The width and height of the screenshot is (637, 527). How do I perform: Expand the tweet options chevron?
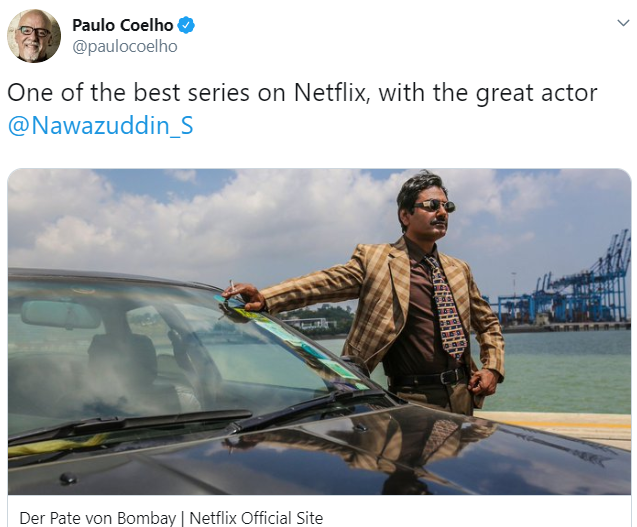coord(623,23)
